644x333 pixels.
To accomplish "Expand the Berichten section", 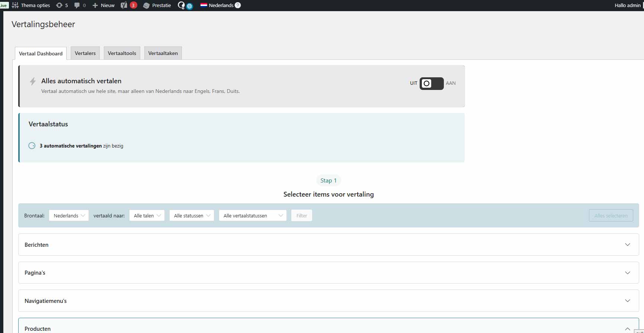I will 329,245.
